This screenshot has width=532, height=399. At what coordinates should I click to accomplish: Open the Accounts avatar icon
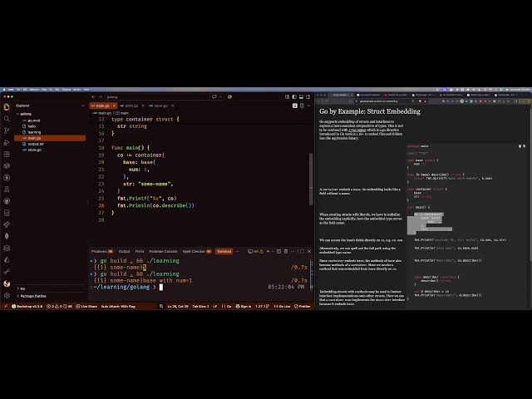(7, 283)
